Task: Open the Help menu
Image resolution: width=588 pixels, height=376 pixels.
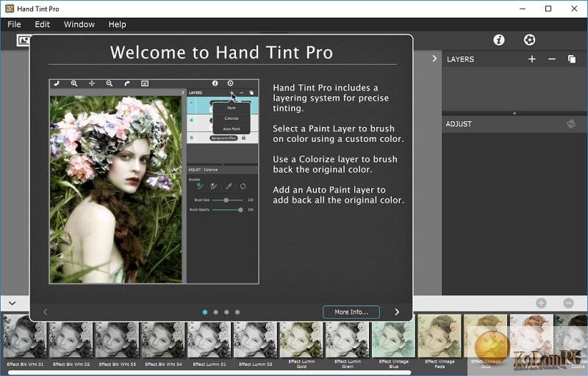Action: [x=117, y=24]
